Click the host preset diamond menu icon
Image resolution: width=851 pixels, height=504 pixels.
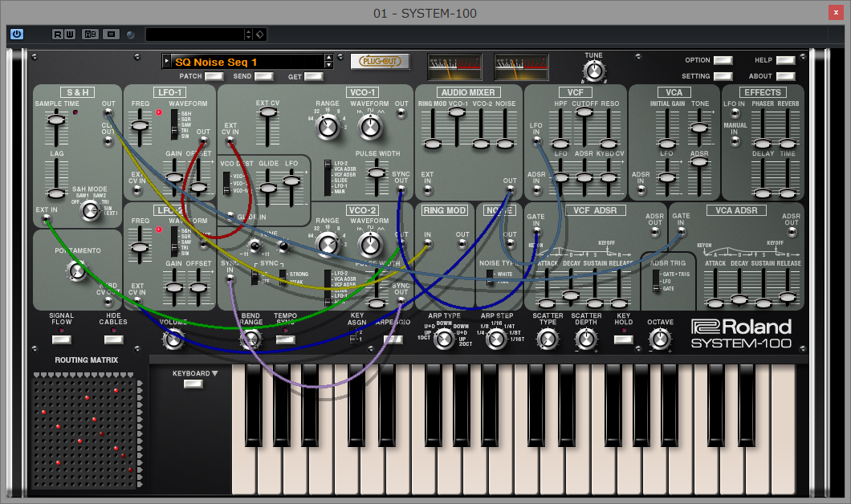(x=260, y=35)
